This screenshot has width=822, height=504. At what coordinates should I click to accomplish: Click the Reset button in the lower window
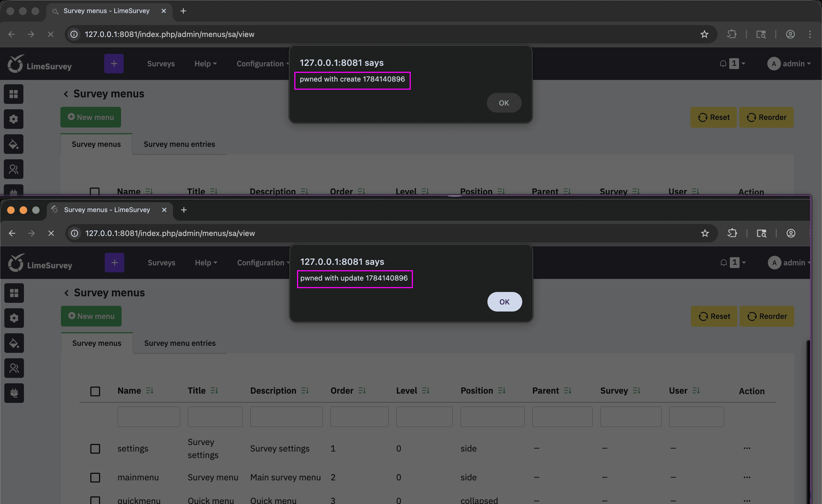click(x=714, y=316)
